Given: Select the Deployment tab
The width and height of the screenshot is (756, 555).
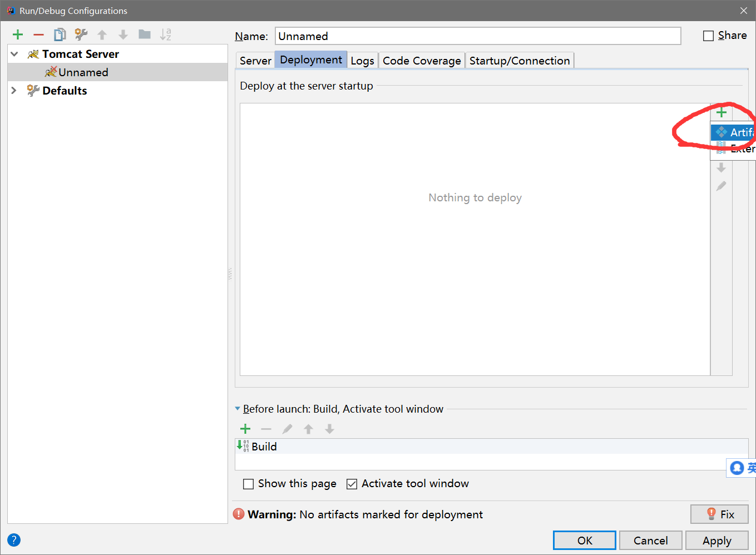Looking at the screenshot, I should (x=311, y=60).
